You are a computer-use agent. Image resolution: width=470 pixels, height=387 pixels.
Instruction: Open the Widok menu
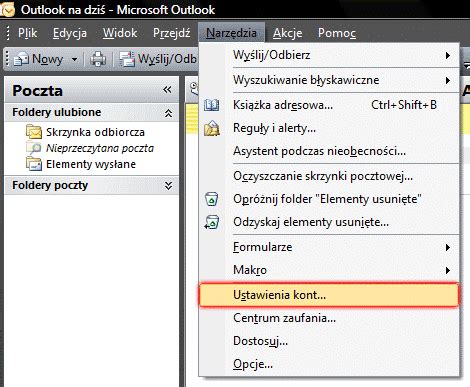tap(120, 33)
